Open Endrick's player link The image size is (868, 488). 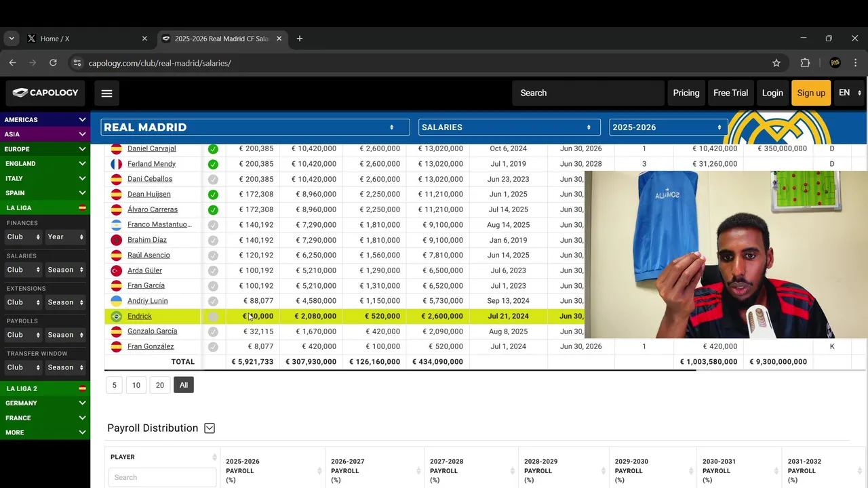tap(140, 317)
